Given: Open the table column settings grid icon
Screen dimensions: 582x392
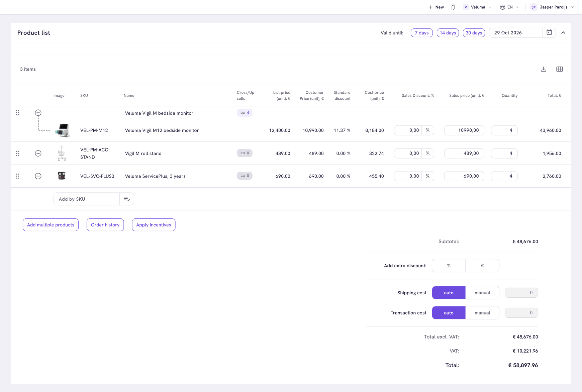Looking at the screenshot, I should (560, 69).
